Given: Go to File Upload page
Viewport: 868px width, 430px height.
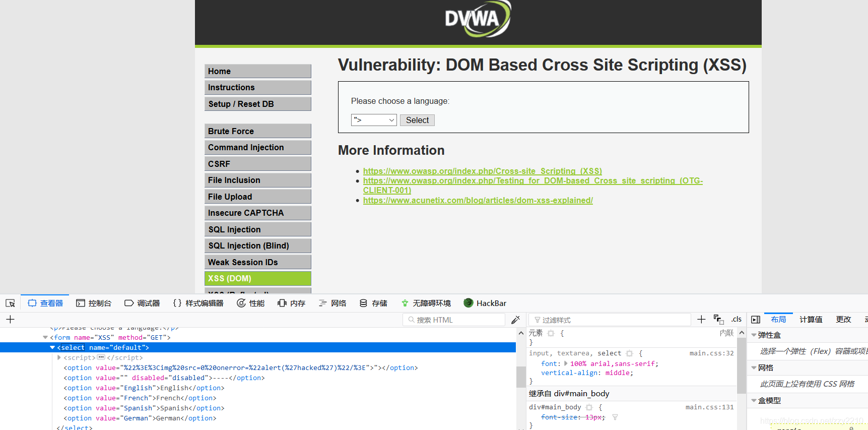Looking at the screenshot, I should pyautogui.click(x=258, y=197).
